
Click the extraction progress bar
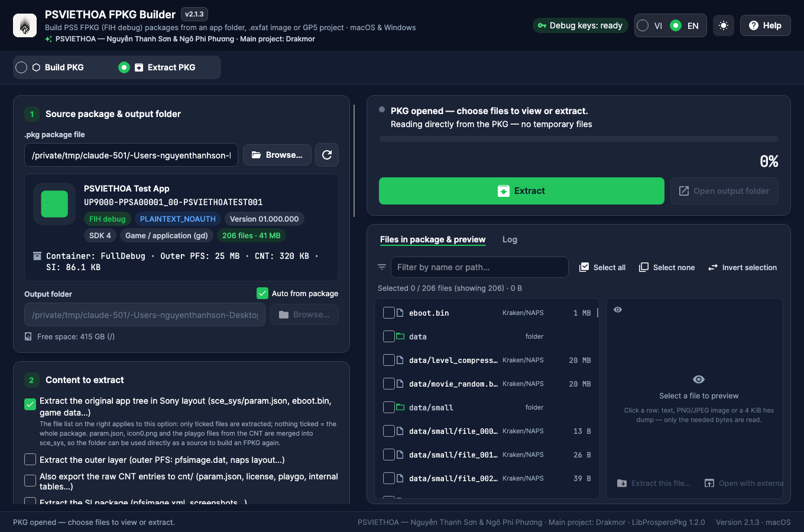(x=579, y=139)
